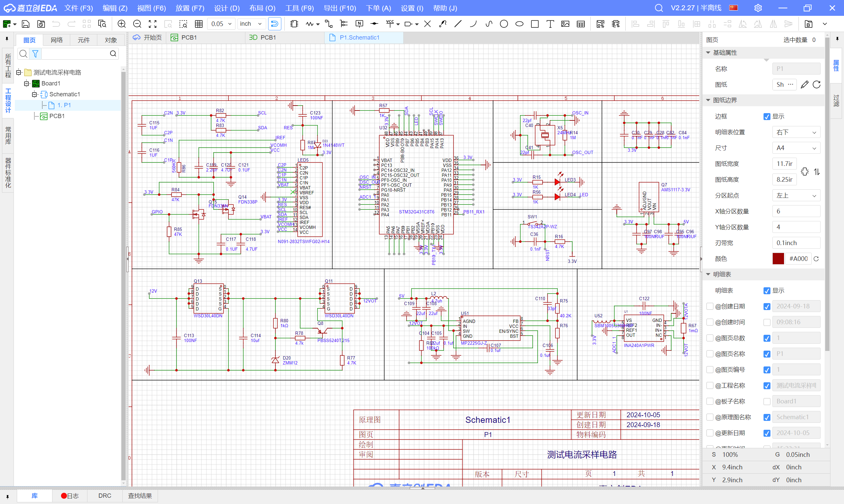Zoom in using the magnifier plus icon
The width and height of the screenshot is (844, 504).
(122, 24)
